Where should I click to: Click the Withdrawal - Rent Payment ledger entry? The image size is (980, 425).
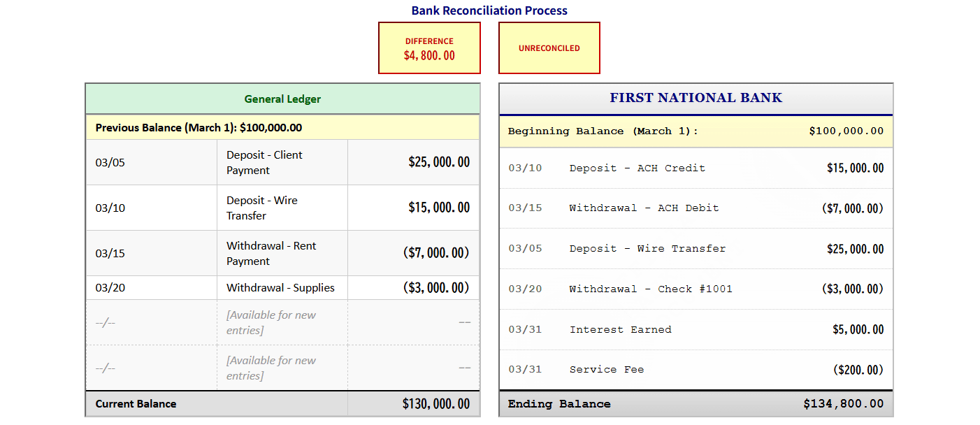(x=282, y=253)
